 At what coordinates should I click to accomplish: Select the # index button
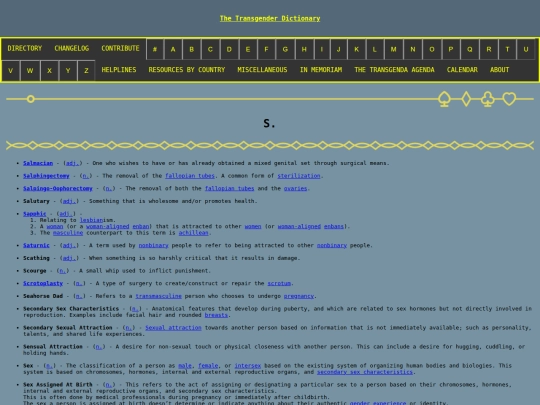click(x=155, y=49)
